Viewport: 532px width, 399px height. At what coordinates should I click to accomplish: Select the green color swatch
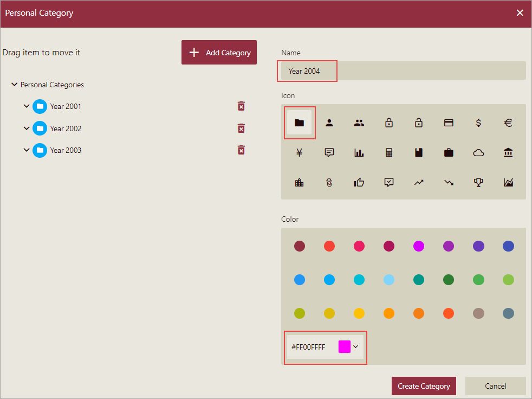[x=478, y=280]
